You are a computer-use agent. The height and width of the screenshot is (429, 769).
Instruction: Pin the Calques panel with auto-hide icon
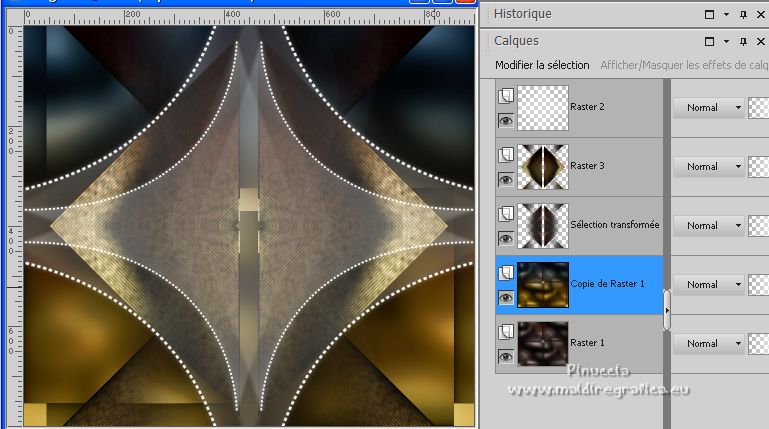pos(743,42)
